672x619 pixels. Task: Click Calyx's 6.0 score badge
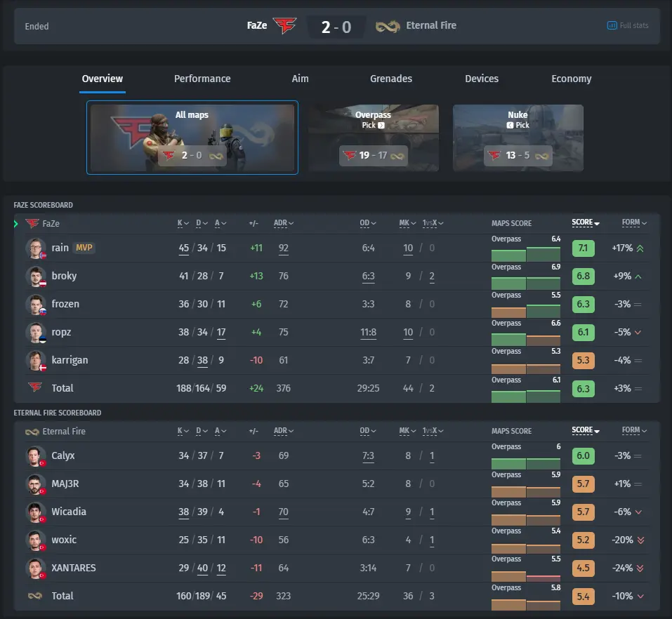point(584,456)
